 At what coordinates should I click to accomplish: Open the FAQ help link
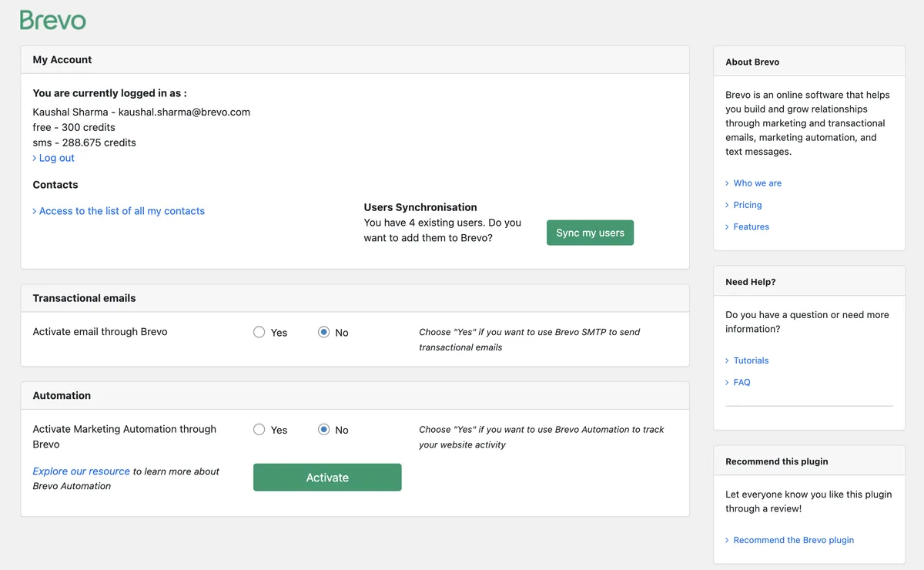[x=742, y=382]
